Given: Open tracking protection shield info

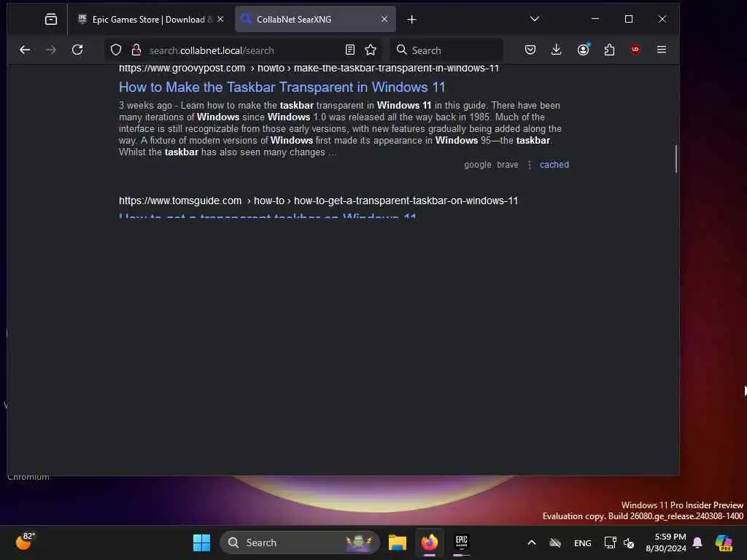Looking at the screenshot, I should tap(116, 50).
